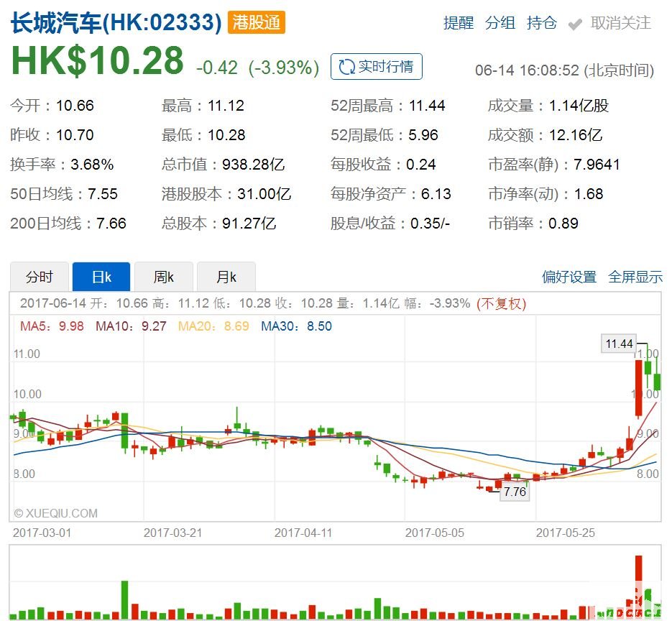Viewport: 672px width, 621px height.
Task: Click the 52周最低：5.96 value
Action: coord(385,135)
